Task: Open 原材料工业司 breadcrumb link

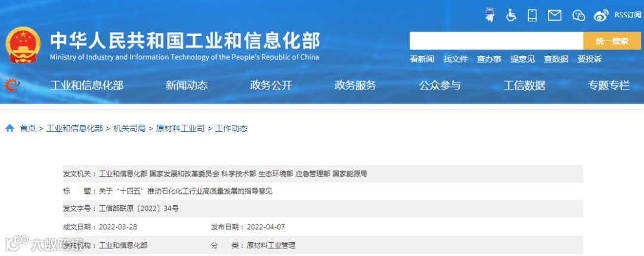Action: click(180, 129)
